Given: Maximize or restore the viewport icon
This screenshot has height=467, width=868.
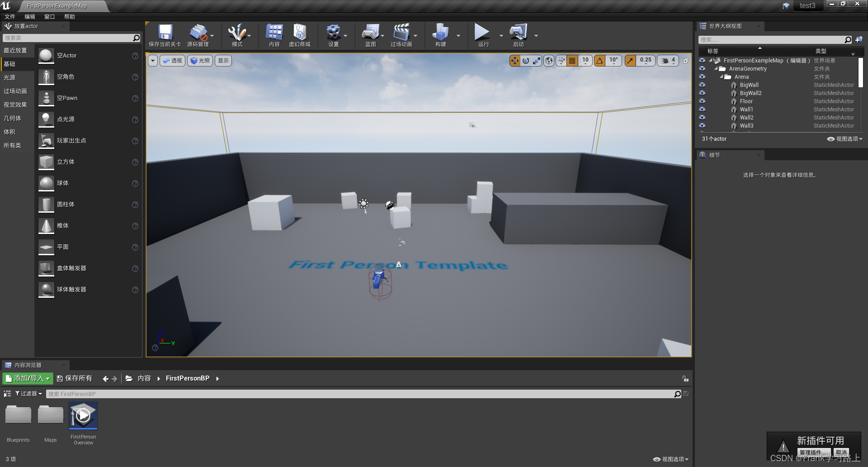Looking at the screenshot, I should point(686,61).
